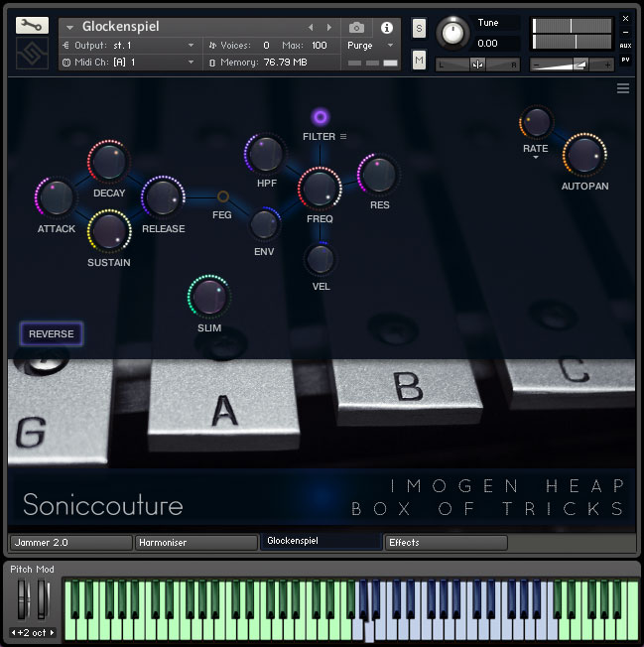Click the Pitch wheel
This screenshot has height=647, width=644.
pos(23,599)
